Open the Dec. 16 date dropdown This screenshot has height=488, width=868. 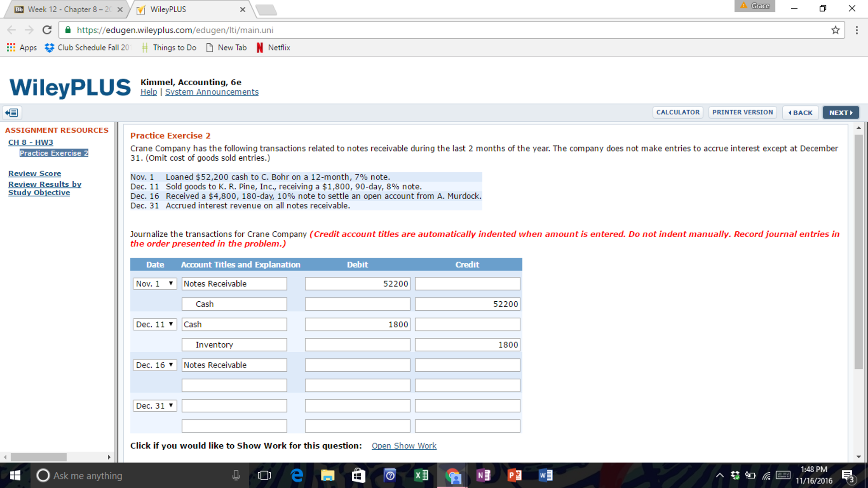point(155,365)
